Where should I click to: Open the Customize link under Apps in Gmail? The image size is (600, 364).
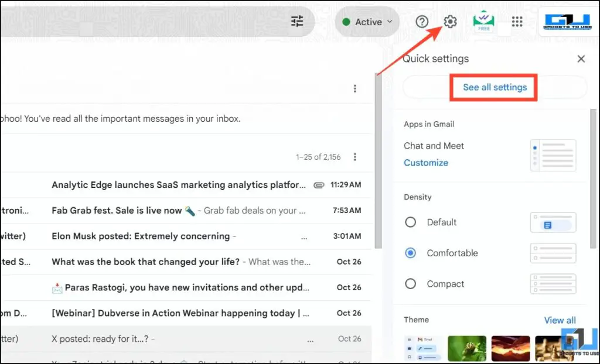coord(426,163)
